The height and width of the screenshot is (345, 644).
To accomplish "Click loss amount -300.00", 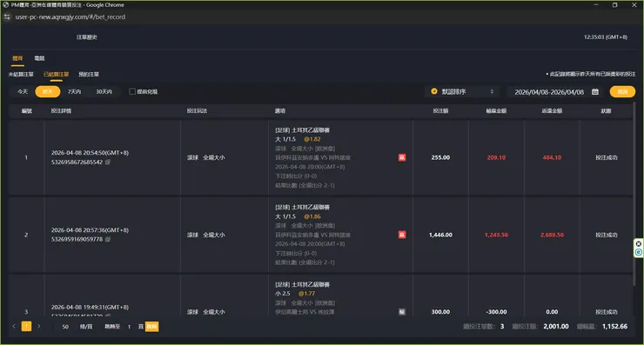I will pyautogui.click(x=496, y=312).
